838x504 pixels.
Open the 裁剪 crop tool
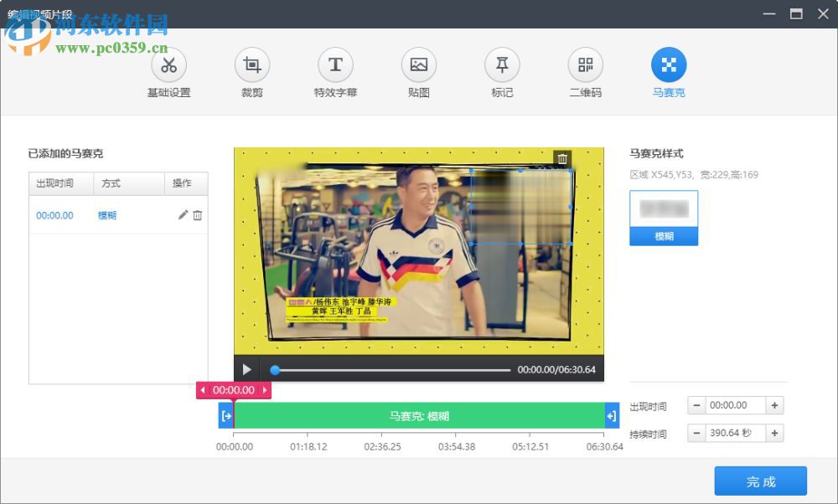click(251, 72)
